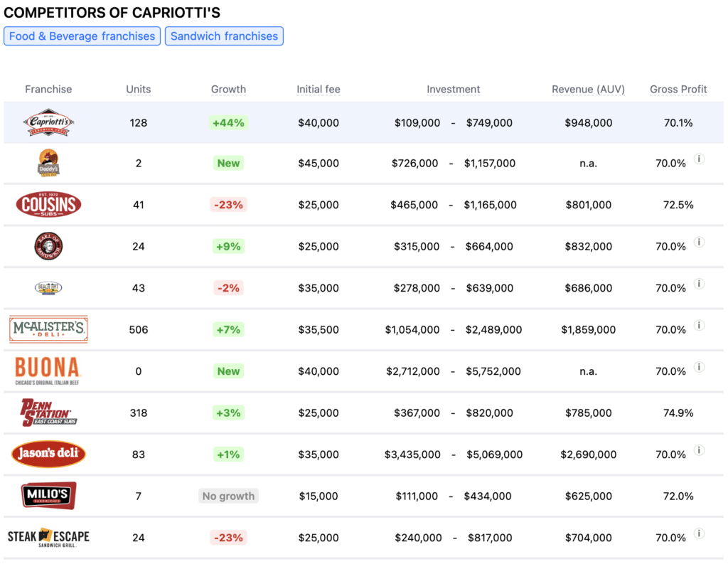The image size is (728, 569).
Task: Open the Sandwich franchises tag
Action: pos(224,36)
